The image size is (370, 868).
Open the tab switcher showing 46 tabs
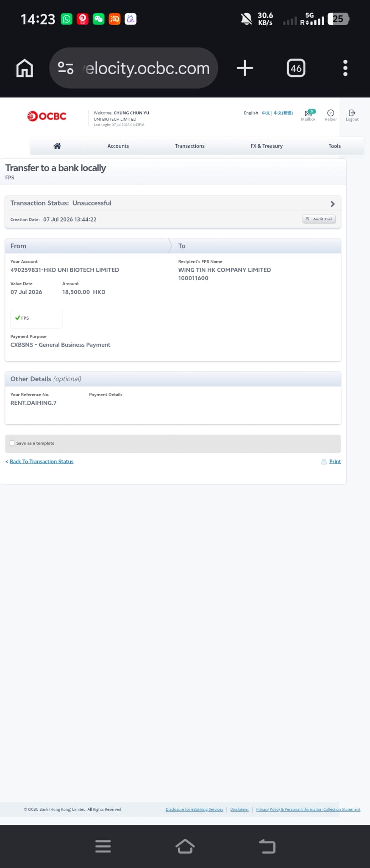coord(296,68)
